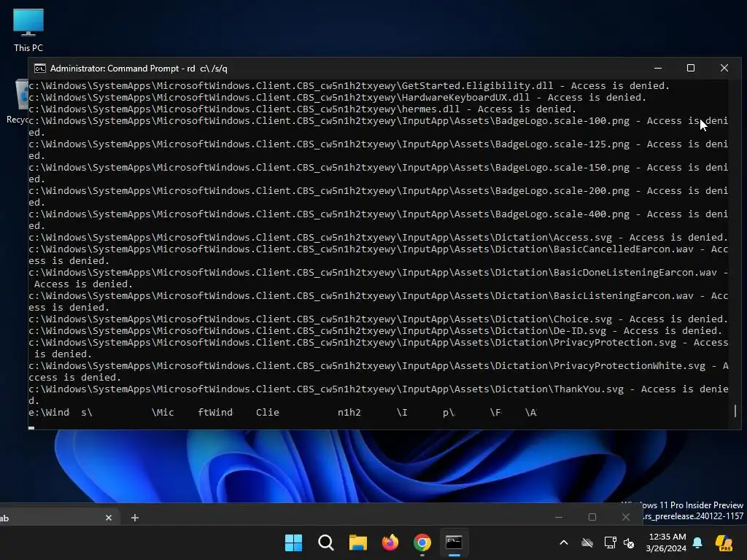747x560 pixels.
Task: Click the Command Prompt title bar icon
Action: click(40, 69)
